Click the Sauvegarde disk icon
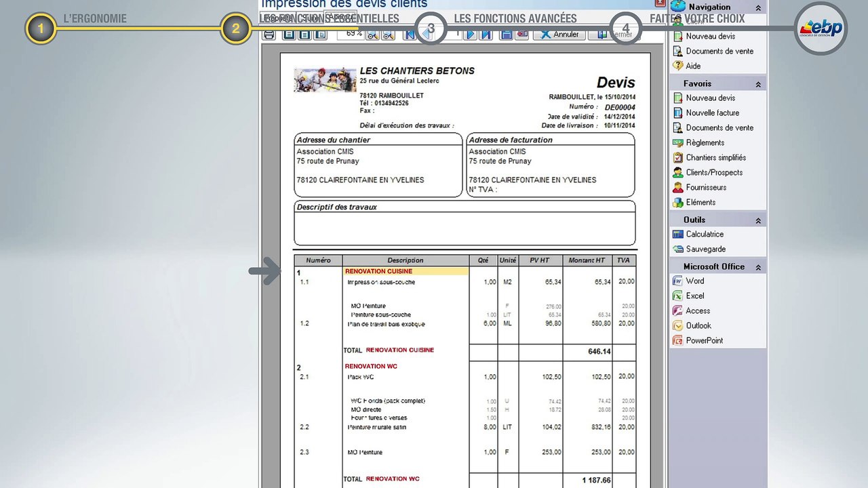This screenshot has width=868, height=488. (677, 249)
